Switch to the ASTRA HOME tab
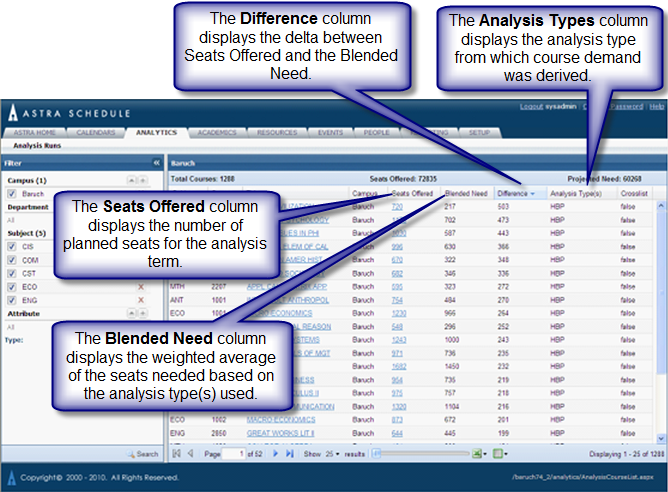The height and width of the screenshot is (492, 668). pos(35,132)
